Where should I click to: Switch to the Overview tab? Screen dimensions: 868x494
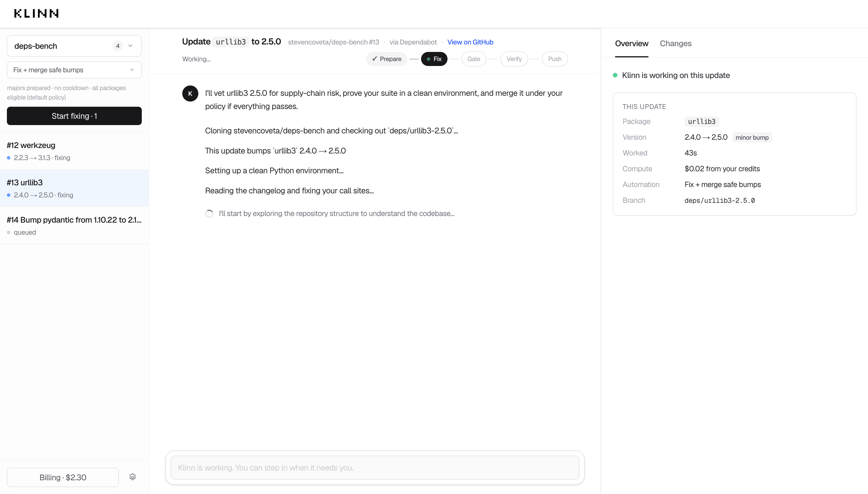pyautogui.click(x=631, y=43)
